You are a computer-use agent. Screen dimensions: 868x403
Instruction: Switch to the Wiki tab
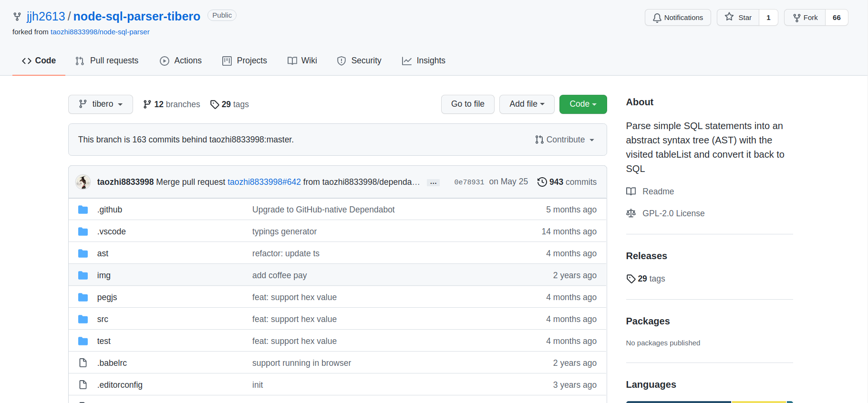pyautogui.click(x=302, y=60)
